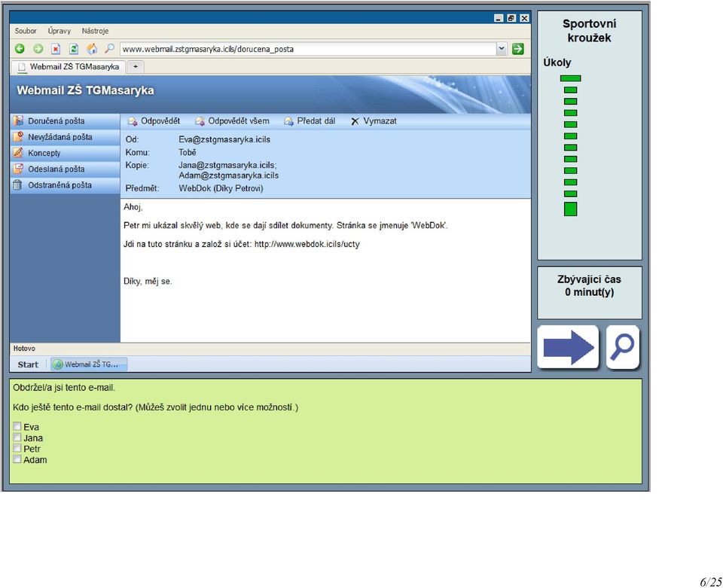
Task: Click the browser search magnifier icon
Action: point(109,48)
